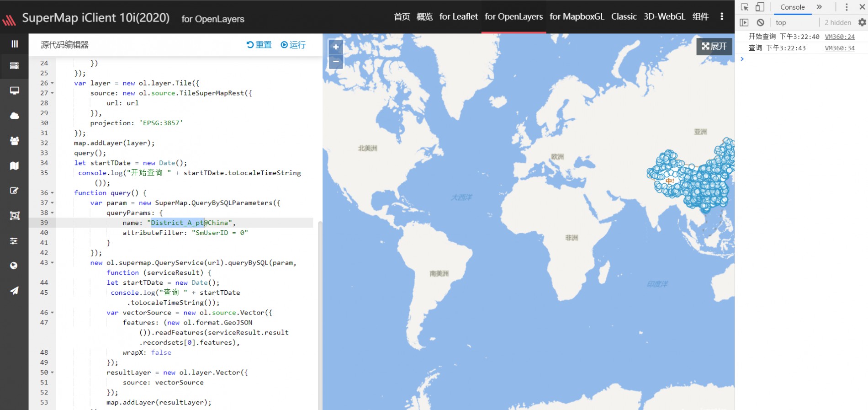Screen dimensions: 868x410
Task: Open 3D-WebGL navigation tab
Action: pos(665,16)
